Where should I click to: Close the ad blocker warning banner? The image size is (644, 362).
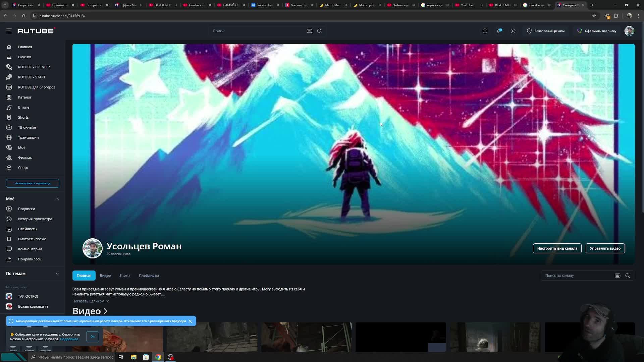click(x=190, y=321)
